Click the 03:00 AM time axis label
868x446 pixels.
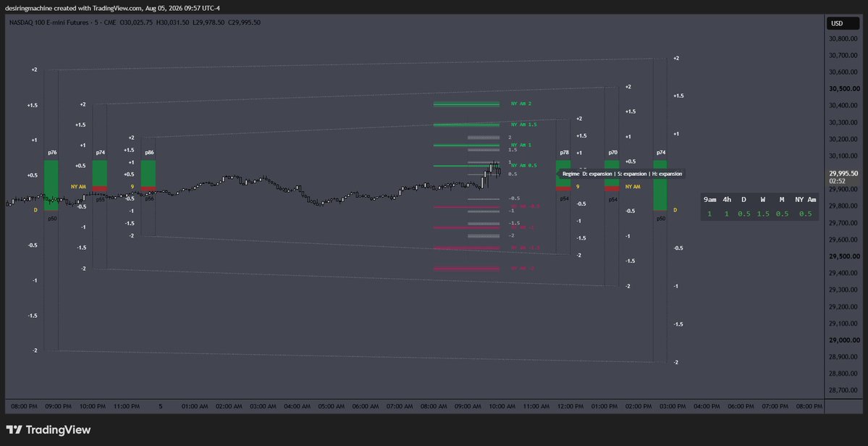pyautogui.click(x=263, y=406)
